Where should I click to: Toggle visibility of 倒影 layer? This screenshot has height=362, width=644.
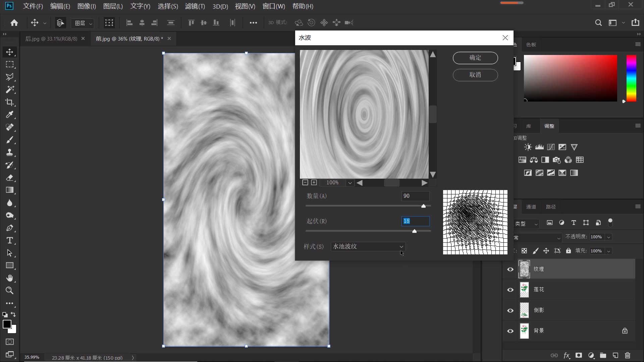[510, 310]
